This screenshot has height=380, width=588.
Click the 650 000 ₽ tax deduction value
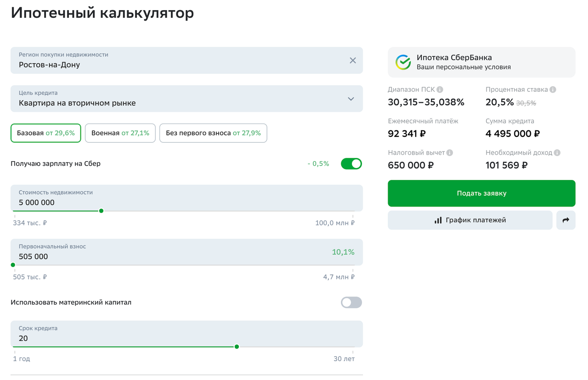tap(411, 165)
